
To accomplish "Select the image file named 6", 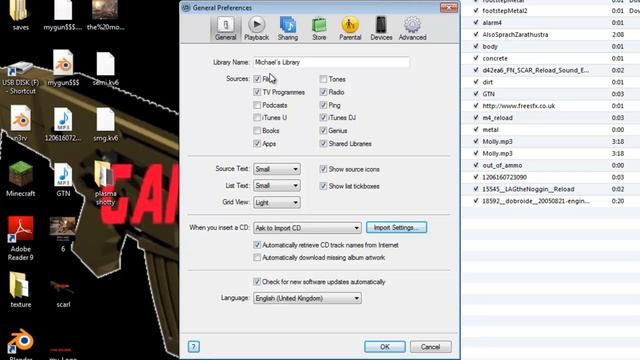I will coord(63,234).
